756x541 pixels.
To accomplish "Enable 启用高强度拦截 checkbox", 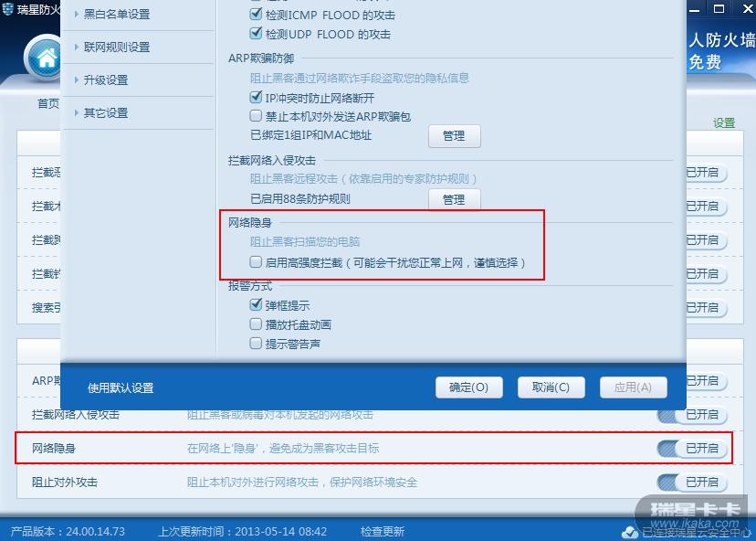I will (x=256, y=262).
